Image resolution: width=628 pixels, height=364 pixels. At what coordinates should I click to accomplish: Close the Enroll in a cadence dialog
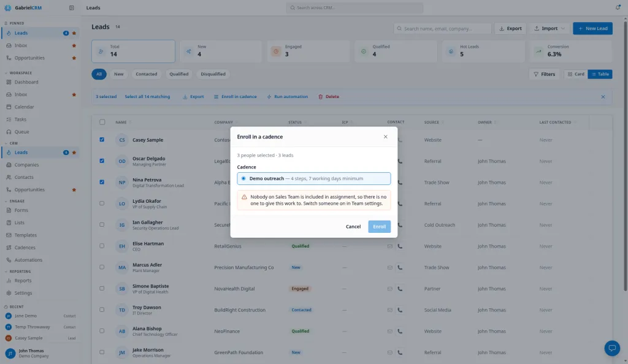pos(385,137)
